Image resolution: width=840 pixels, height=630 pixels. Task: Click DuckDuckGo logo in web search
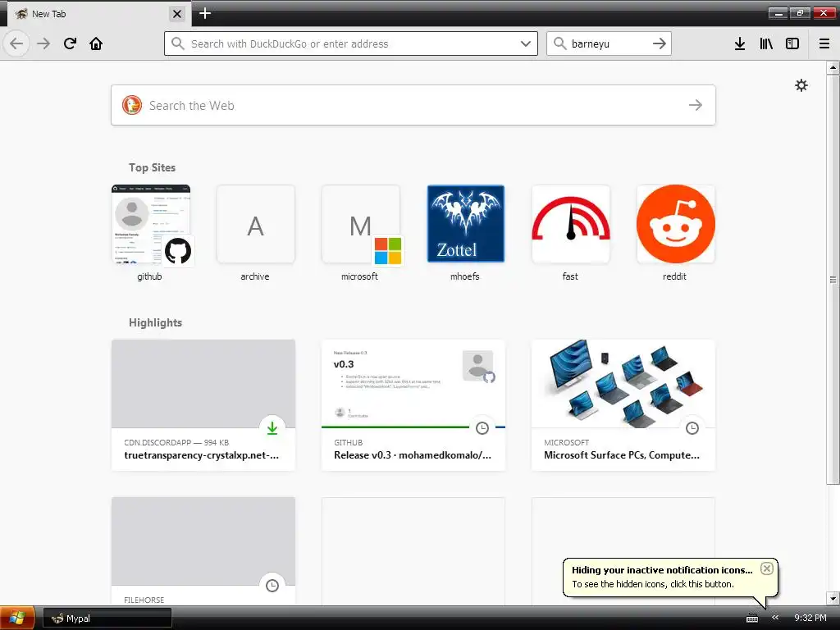[132, 105]
